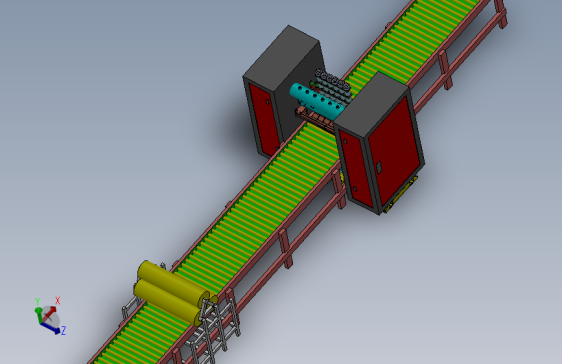This screenshot has width=562, height=364.
Task: Select the large red door of right cabinet
Action: pyautogui.click(x=395, y=152)
